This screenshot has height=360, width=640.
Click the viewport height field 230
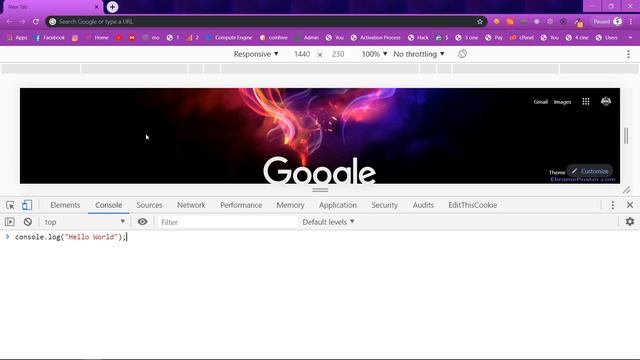click(x=338, y=54)
